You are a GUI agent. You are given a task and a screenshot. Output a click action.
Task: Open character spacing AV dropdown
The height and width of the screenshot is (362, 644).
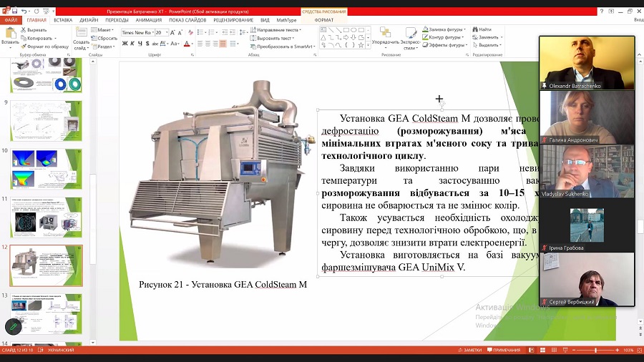tap(164, 44)
